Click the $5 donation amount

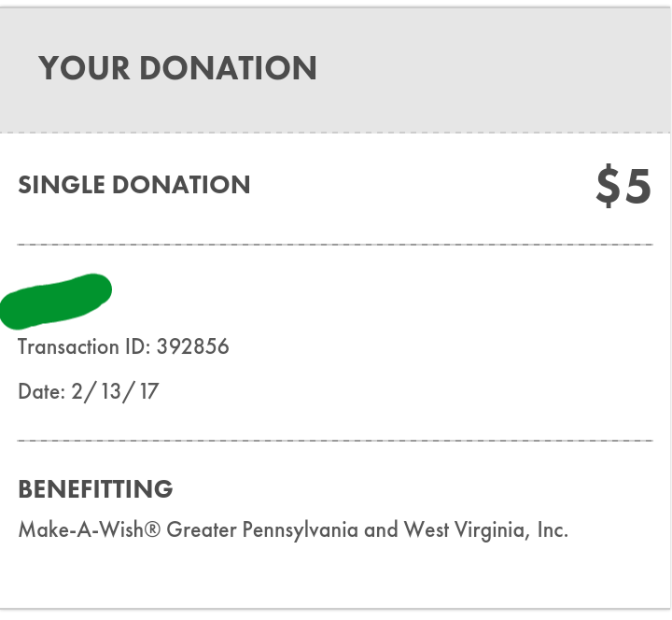coord(623,186)
